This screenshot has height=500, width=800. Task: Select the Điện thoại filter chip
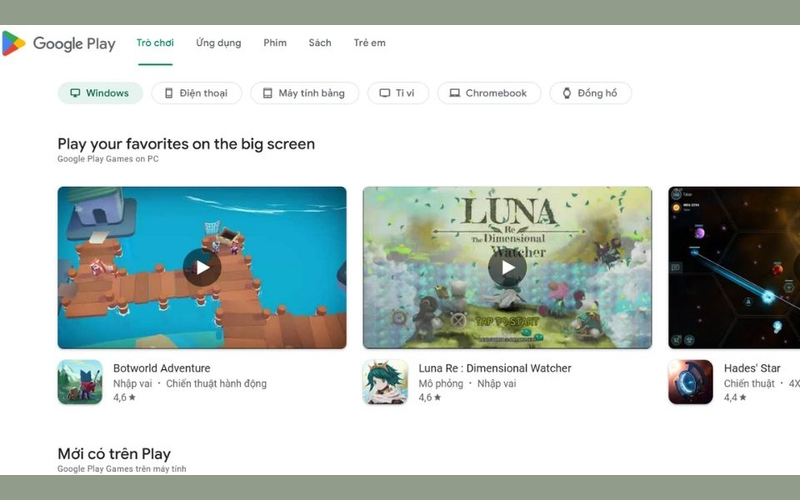click(196, 93)
